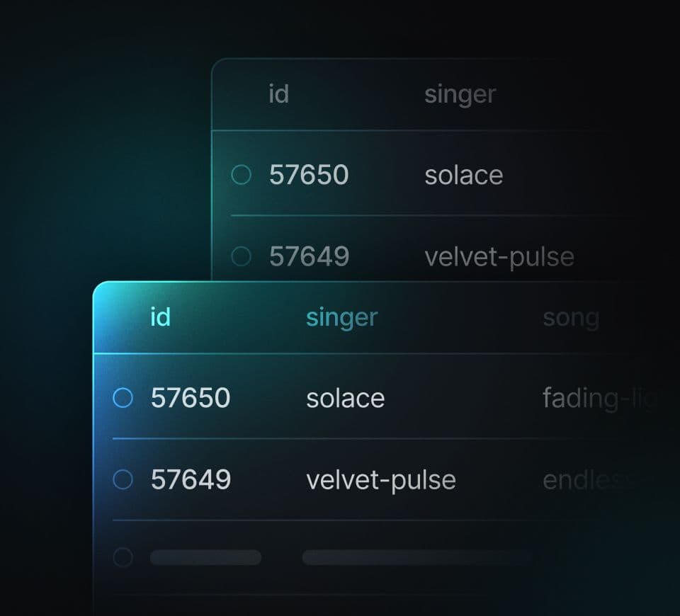Screen dimensions: 680x616
Task: Click the solace cell in the front table
Action: (x=345, y=399)
